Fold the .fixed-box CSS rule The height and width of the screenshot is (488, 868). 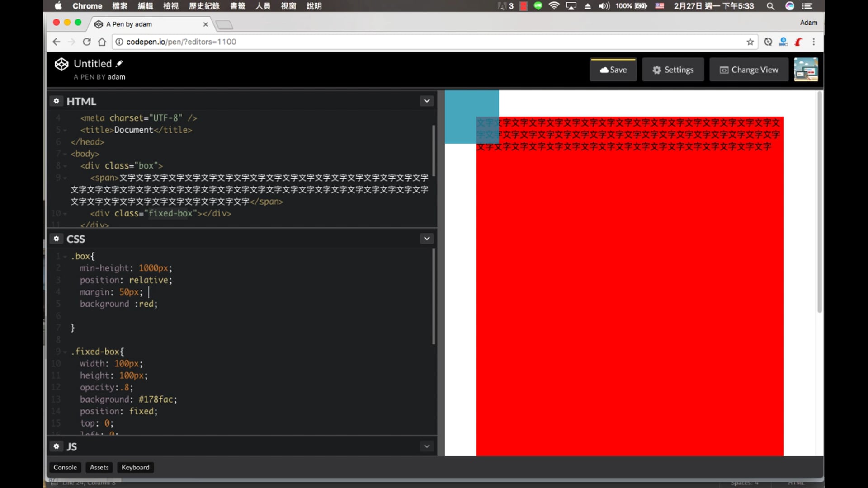point(65,352)
